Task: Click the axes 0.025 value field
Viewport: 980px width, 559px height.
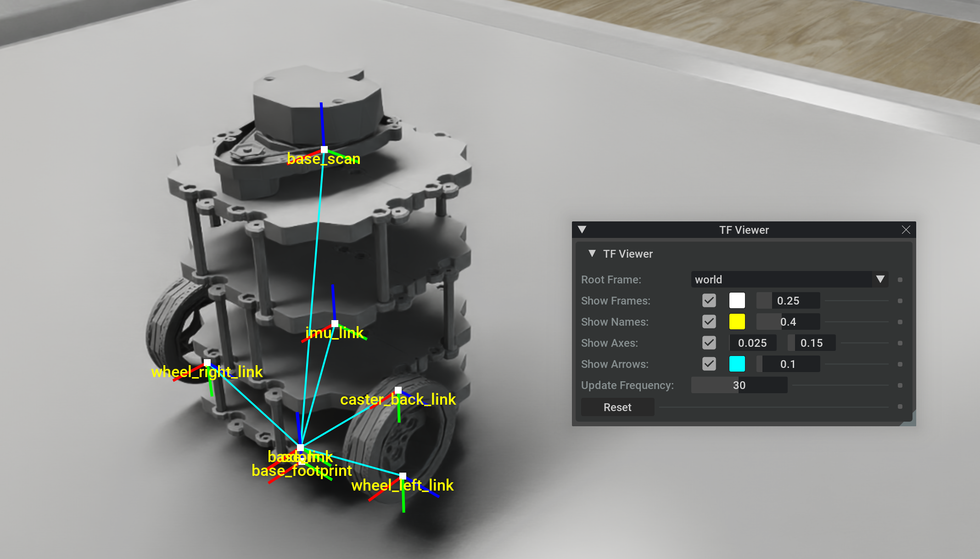Action: [752, 343]
